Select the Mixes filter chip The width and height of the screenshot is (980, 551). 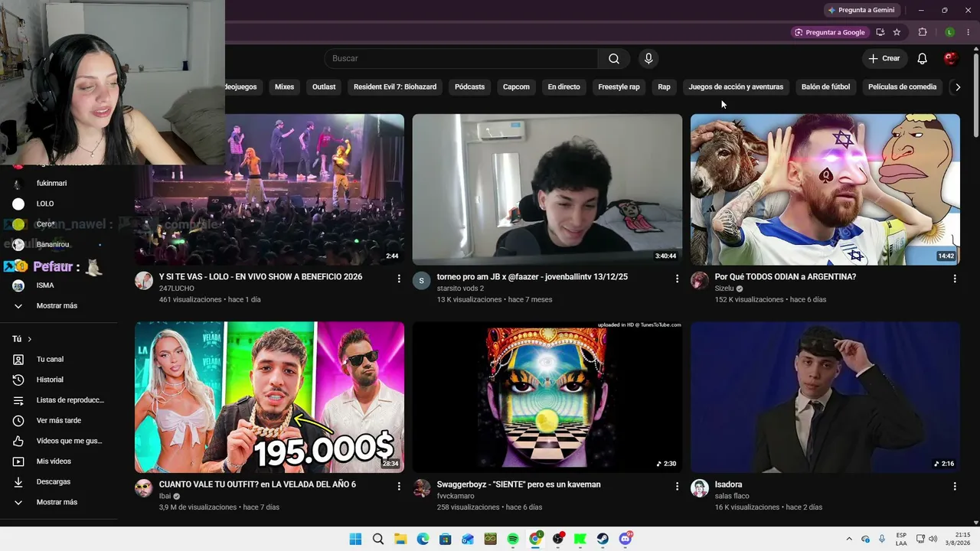[284, 87]
